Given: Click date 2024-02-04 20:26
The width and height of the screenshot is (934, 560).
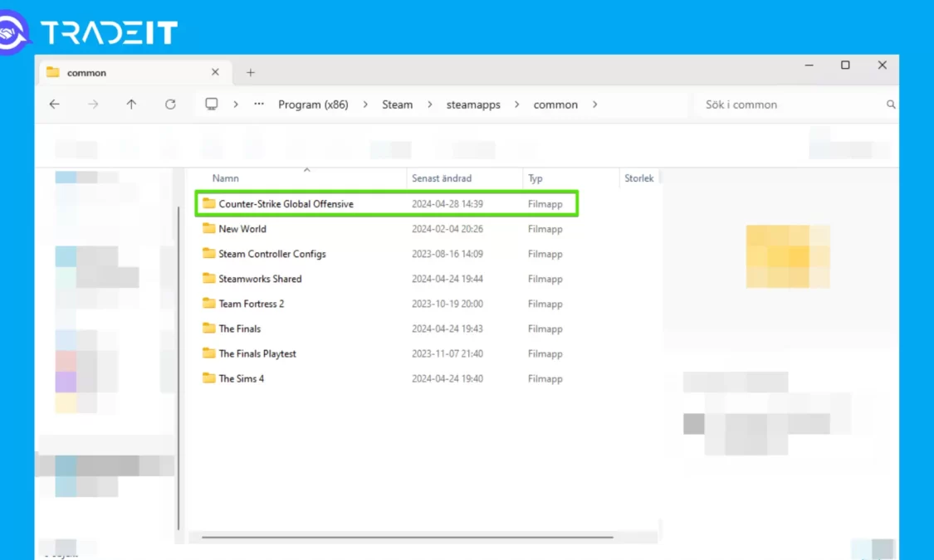Looking at the screenshot, I should [x=447, y=228].
